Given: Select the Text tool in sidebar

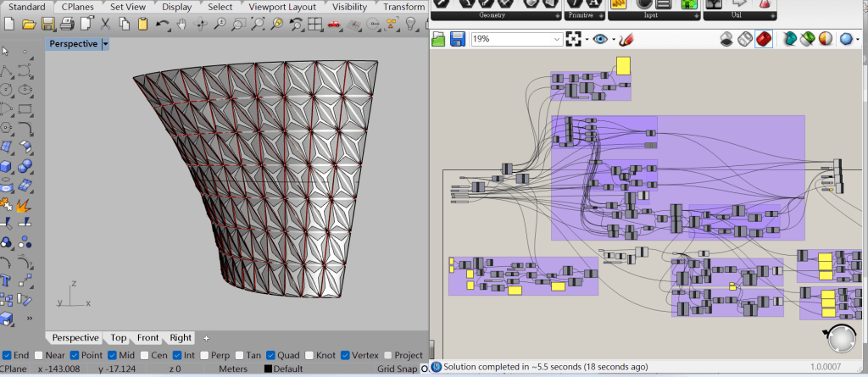Looking at the screenshot, I should [x=6, y=280].
